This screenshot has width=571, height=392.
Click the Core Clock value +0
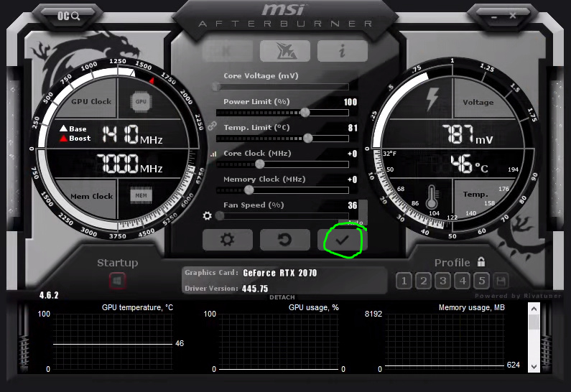click(352, 154)
